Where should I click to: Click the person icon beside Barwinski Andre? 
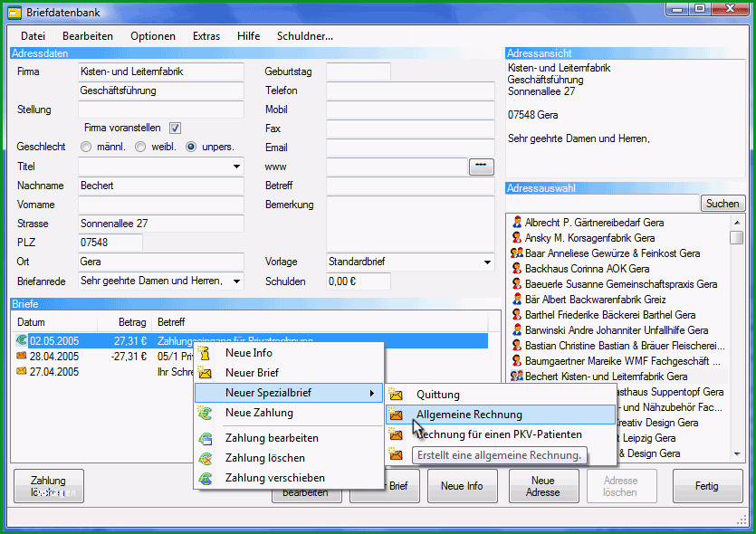click(x=517, y=330)
